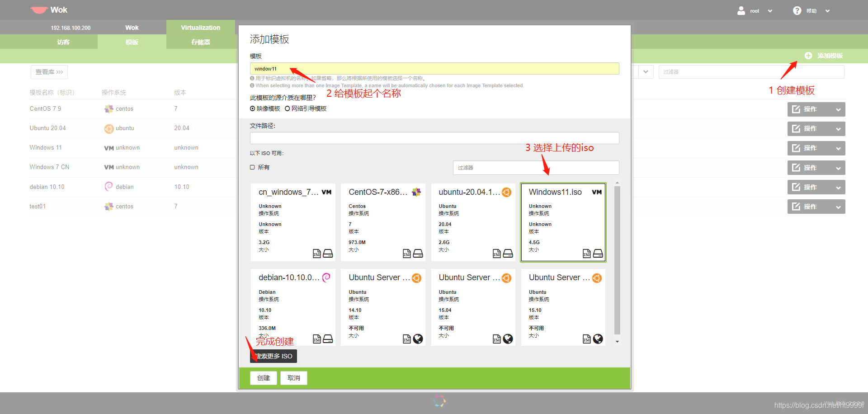Screen dimensions: 868x414
Task: Click the root user avatar icon
Action: tap(741, 10)
